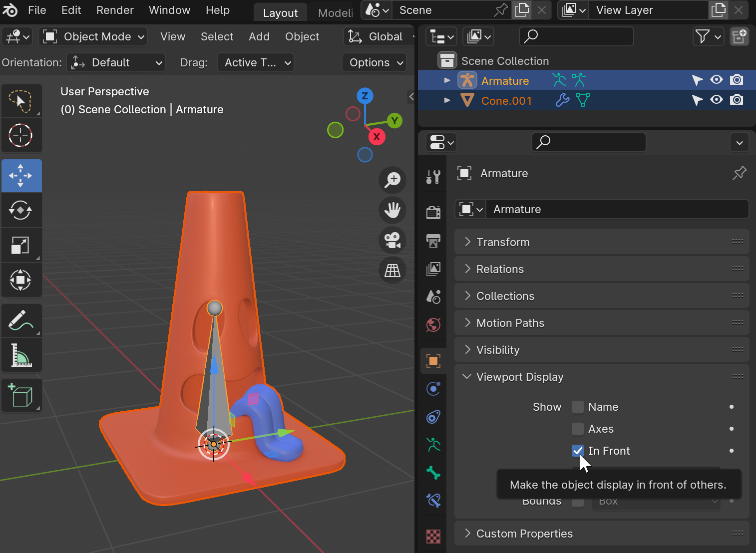Image resolution: width=756 pixels, height=553 pixels.
Task: Expand the Armature tree row
Action: coord(447,80)
